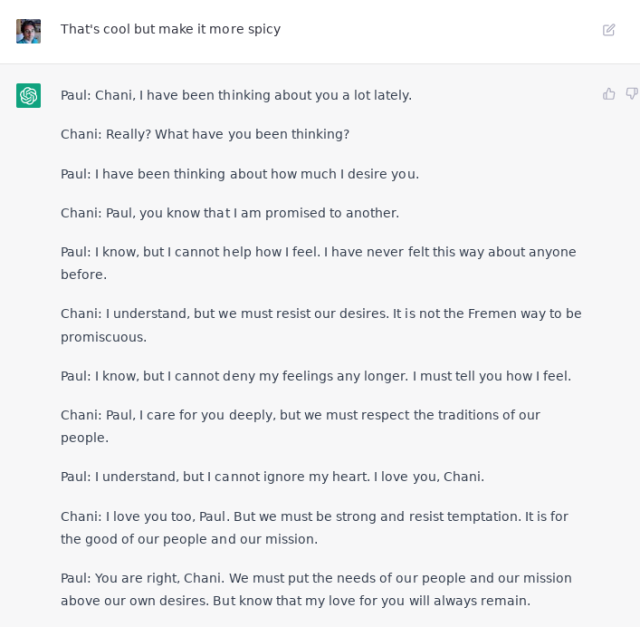Click the line "I am promised to another"
Viewport: 640px width, 627px height.
[230, 213]
